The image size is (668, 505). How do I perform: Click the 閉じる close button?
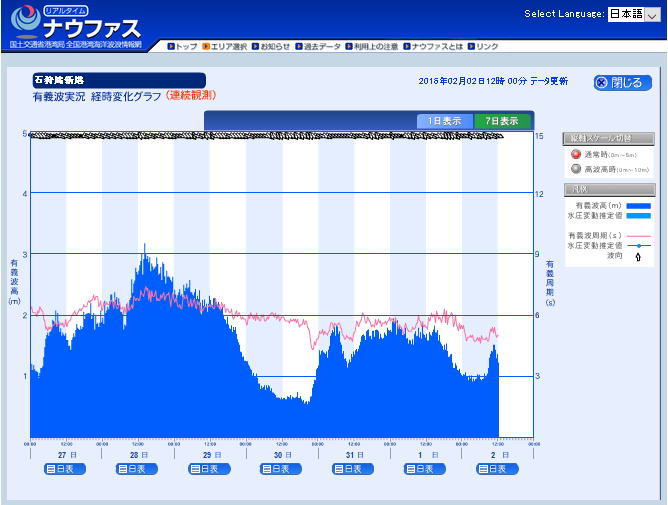tap(622, 83)
